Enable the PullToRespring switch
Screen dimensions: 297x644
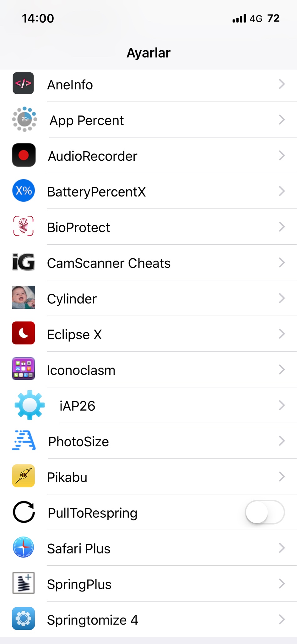[265, 512]
